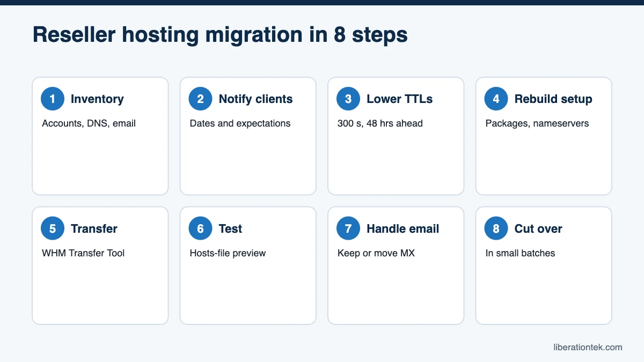
Task: Click the blue circle numbered 2
Action: pyautogui.click(x=200, y=99)
